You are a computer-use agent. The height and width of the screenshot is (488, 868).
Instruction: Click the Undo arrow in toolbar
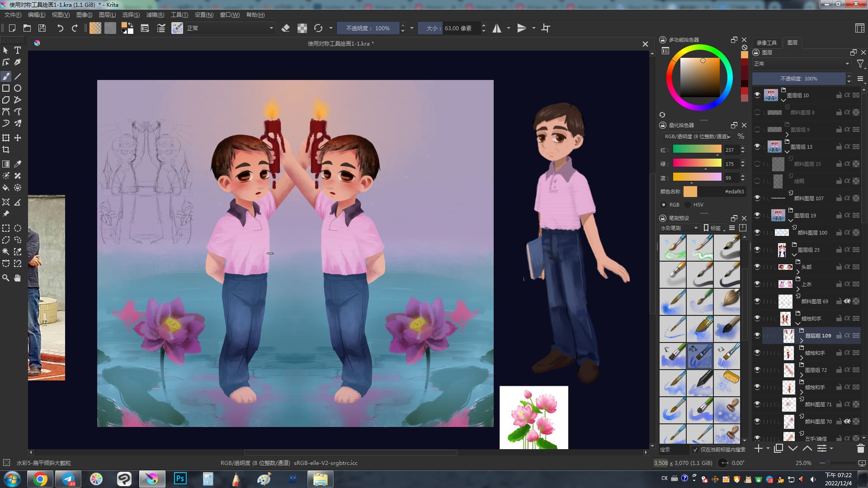point(60,28)
